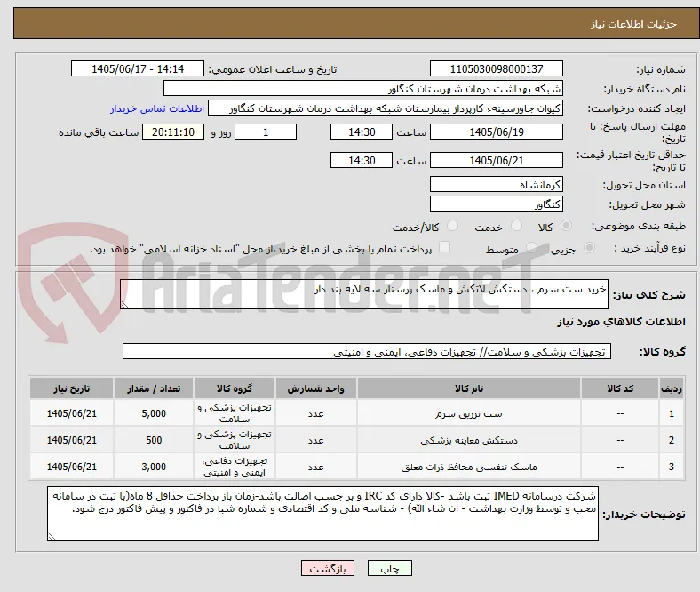The image size is (700, 592).
Task: Toggle the اسناد خزانه اسلامی payment checkbox
Action: point(445,247)
